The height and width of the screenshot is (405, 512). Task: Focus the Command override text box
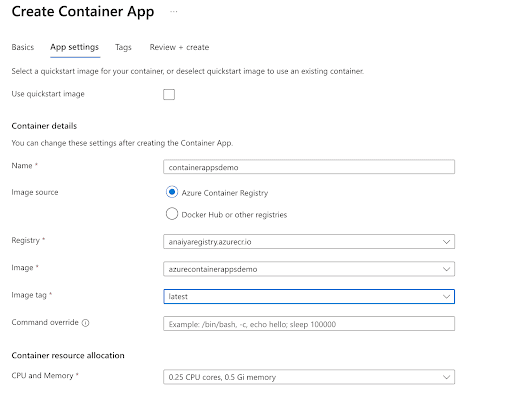pos(309,324)
